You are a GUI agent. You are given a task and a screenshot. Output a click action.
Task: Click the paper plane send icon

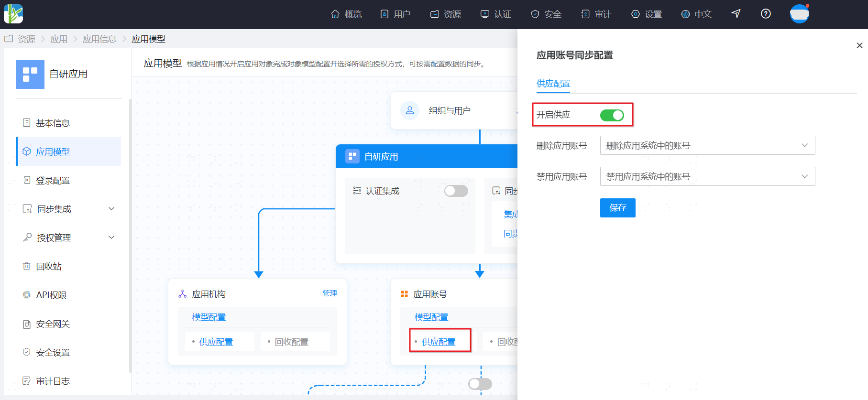click(736, 14)
